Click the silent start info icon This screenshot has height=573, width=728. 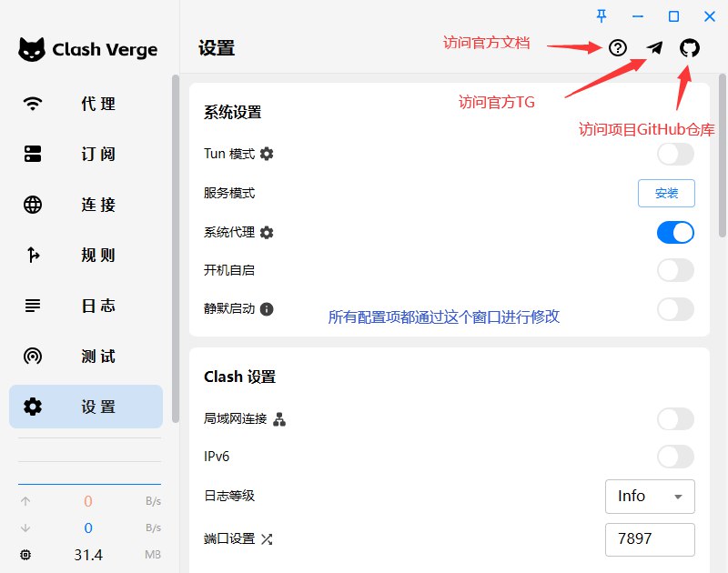(267, 309)
